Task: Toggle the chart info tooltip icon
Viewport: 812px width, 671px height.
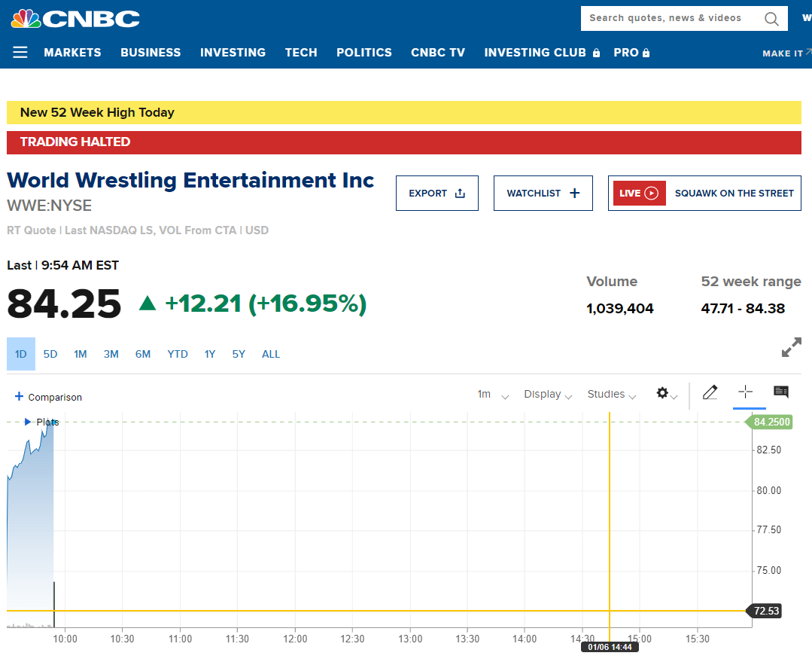Action: [x=781, y=392]
